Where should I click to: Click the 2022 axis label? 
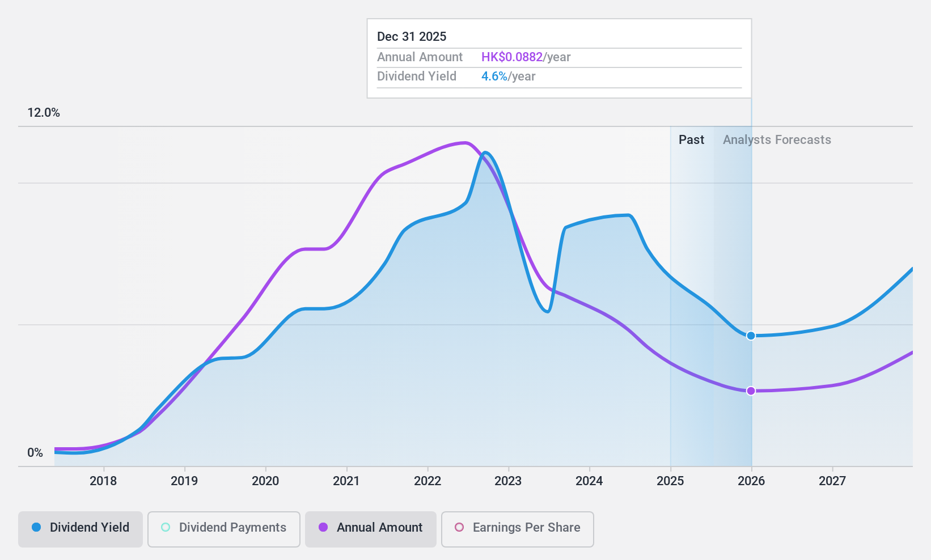[428, 481]
